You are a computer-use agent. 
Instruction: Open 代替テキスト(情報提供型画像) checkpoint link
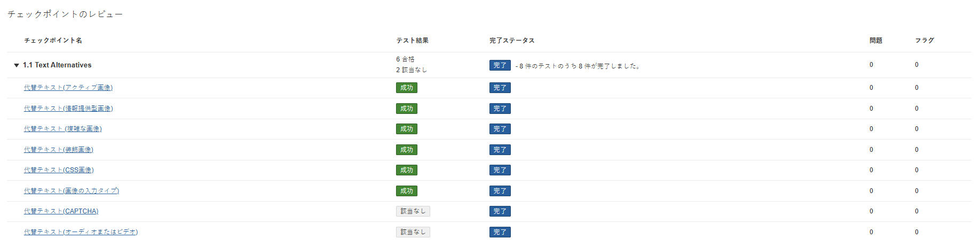[68, 109]
